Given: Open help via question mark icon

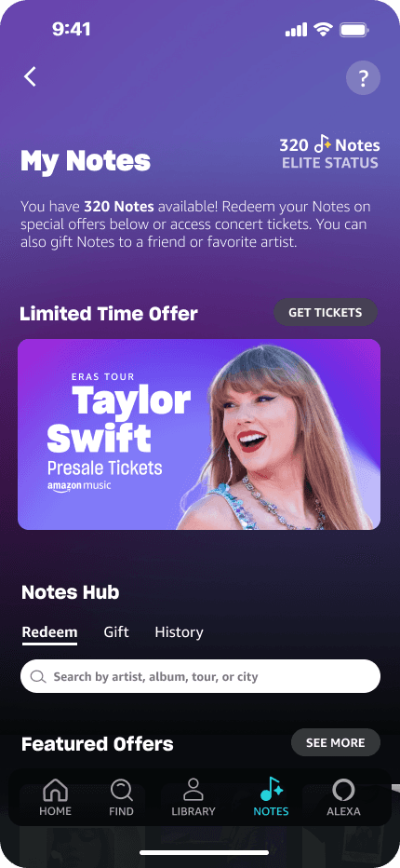Looking at the screenshot, I should pyautogui.click(x=363, y=78).
